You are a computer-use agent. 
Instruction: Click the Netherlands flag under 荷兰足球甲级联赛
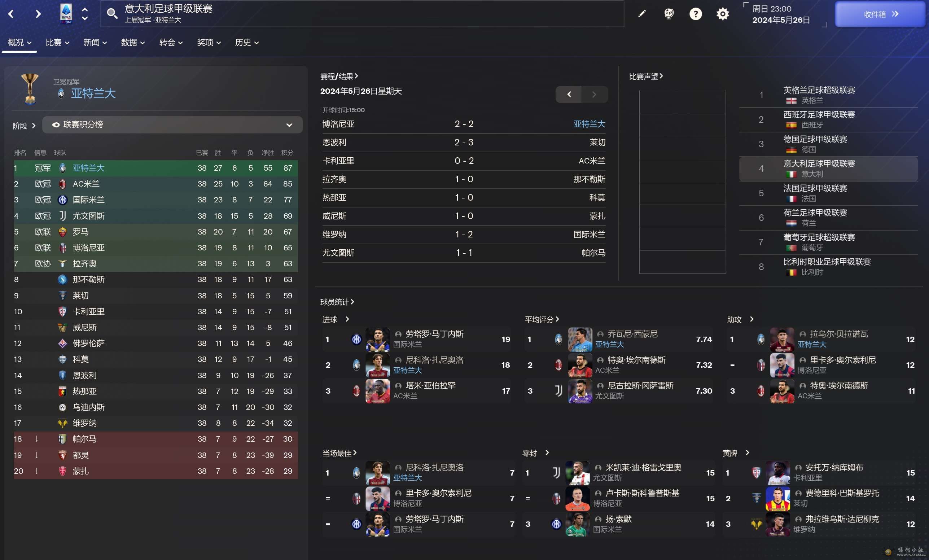coord(791,223)
